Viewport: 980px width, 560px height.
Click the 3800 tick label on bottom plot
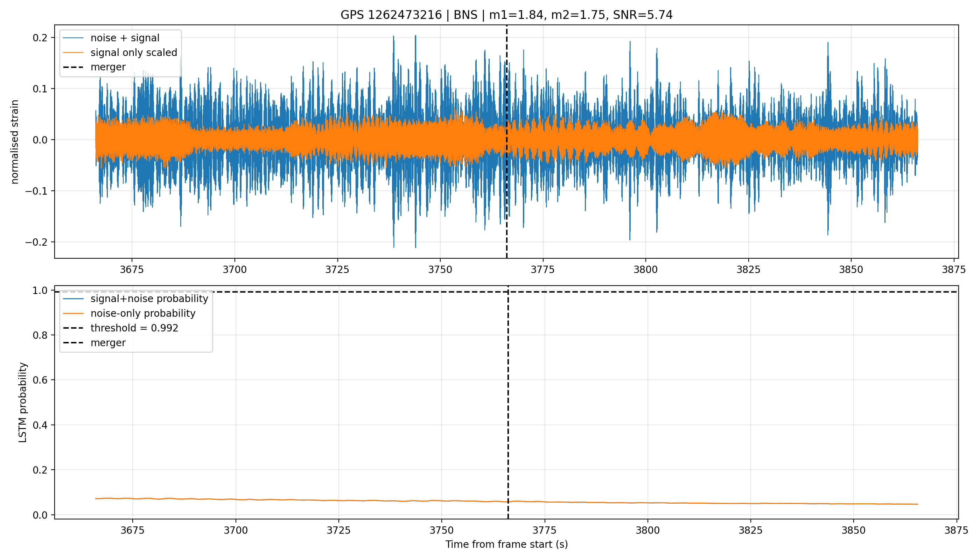pos(648,530)
